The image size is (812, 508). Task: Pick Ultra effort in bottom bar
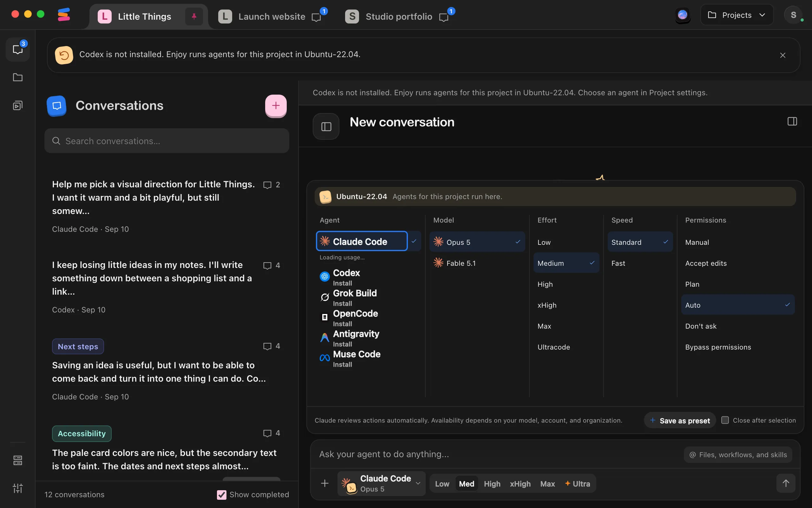(x=578, y=484)
